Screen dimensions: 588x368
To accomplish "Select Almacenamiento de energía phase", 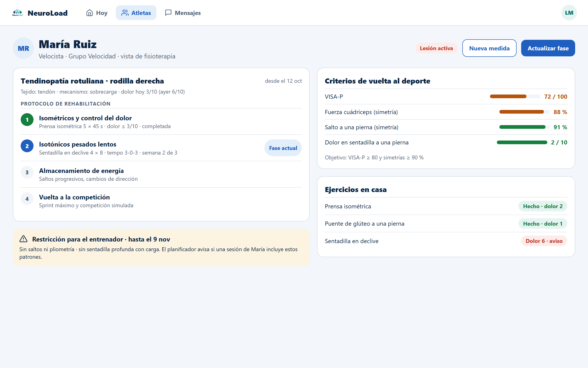I will coord(81,171).
